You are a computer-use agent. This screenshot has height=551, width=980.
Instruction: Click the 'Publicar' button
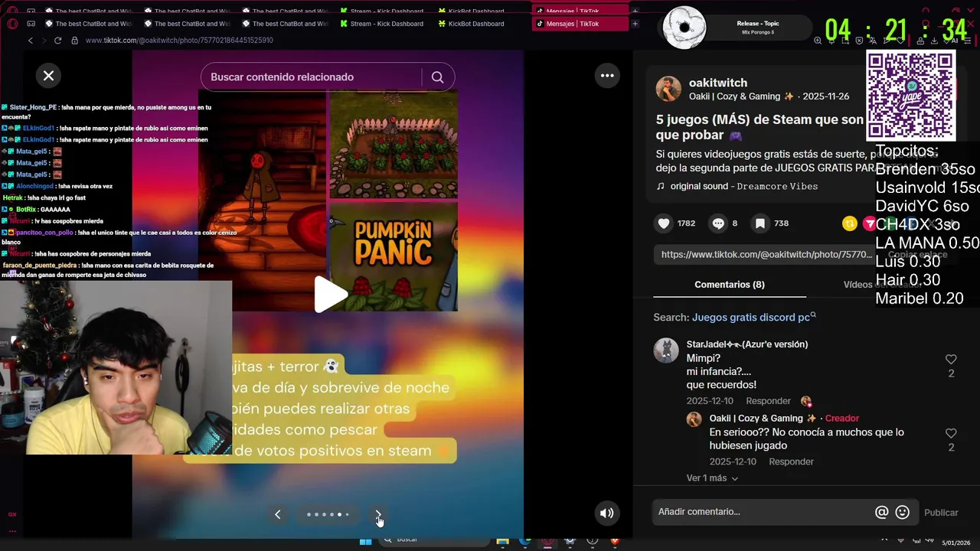point(941,513)
